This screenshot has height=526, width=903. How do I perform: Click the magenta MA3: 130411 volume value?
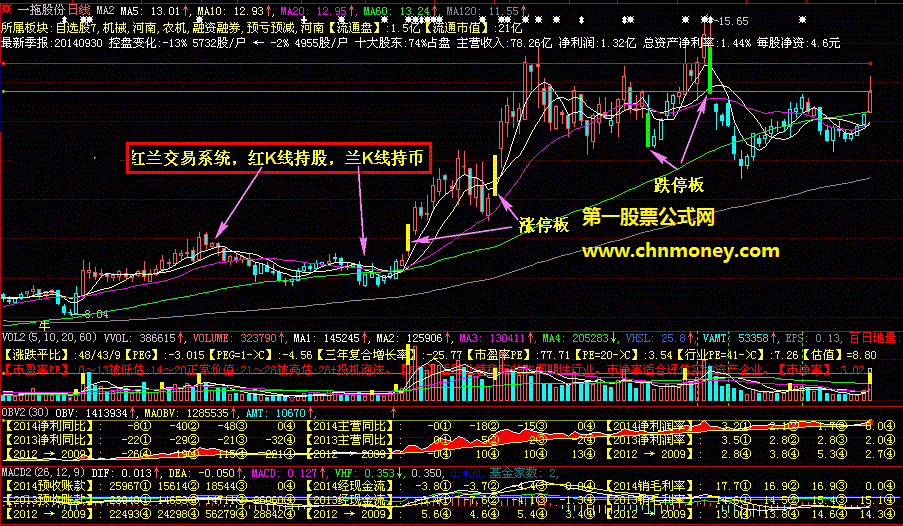(x=492, y=338)
